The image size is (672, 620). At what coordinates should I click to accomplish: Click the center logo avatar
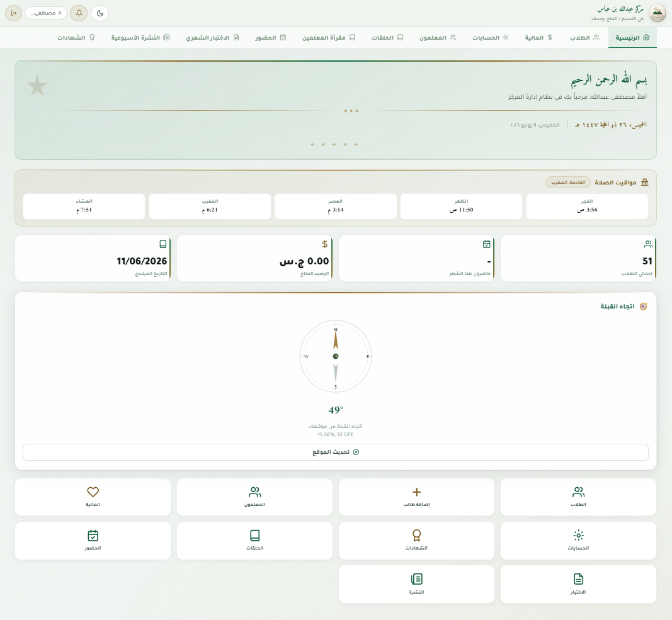pyautogui.click(x=657, y=13)
